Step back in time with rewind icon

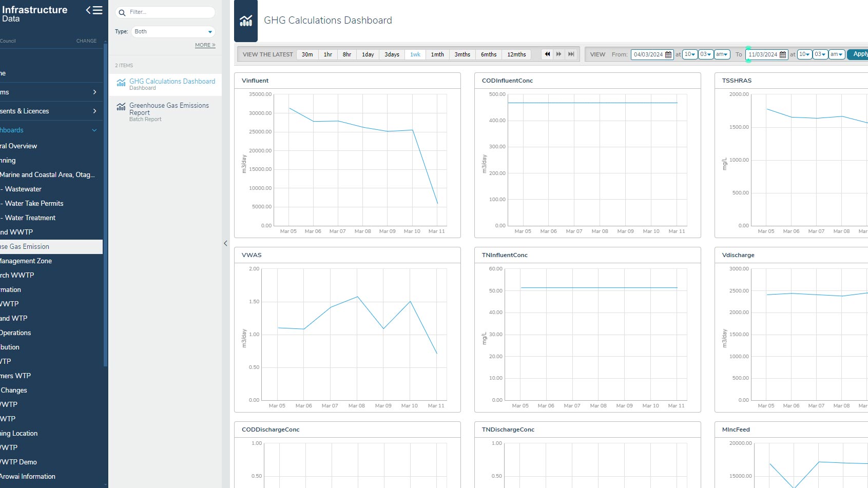tap(547, 54)
